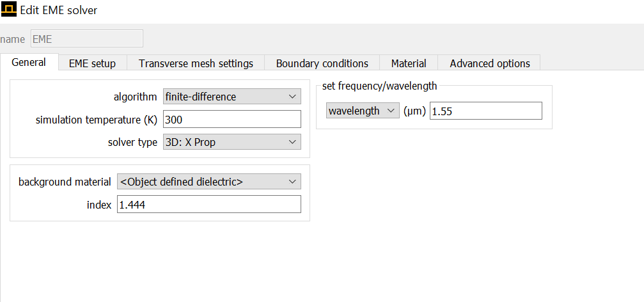This screenshot has width=644, height=302.
Task: Open the Advanced options tab
Action: click(x=490, y=63)
